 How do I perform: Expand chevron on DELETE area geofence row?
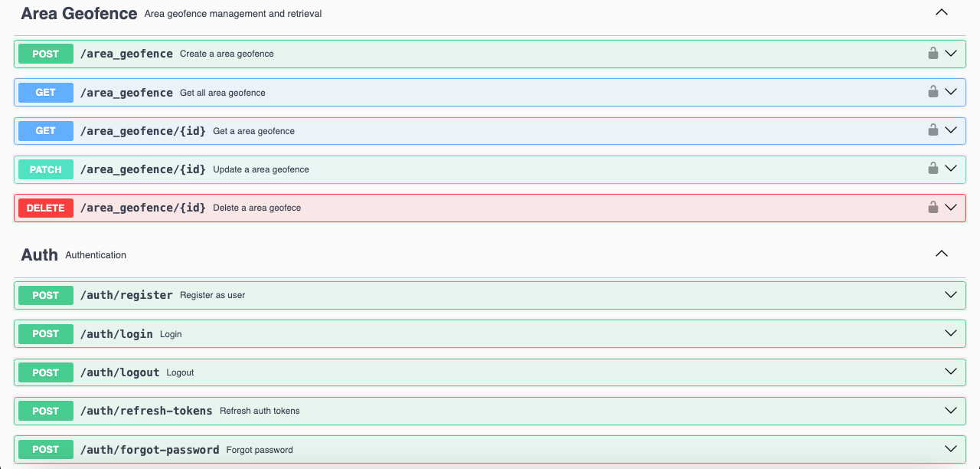point(951,207)
